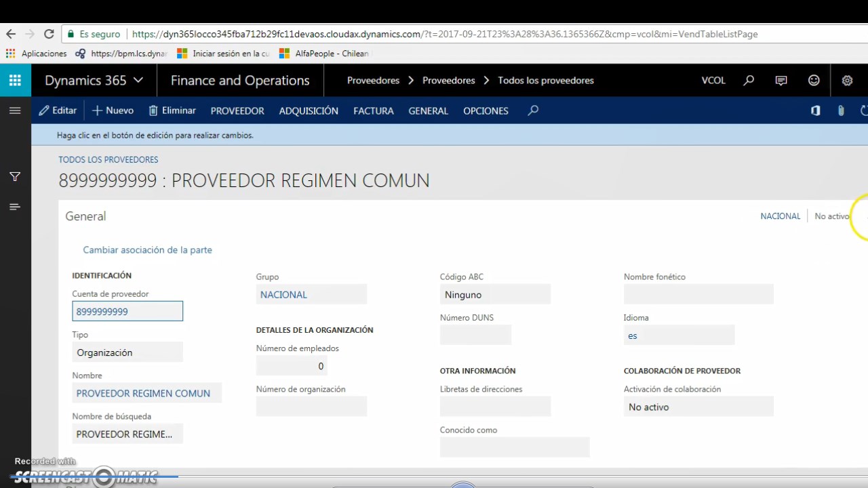Click the Número de organización field
The height and width of the screenshot is (488, 868).
pos(311,407)
